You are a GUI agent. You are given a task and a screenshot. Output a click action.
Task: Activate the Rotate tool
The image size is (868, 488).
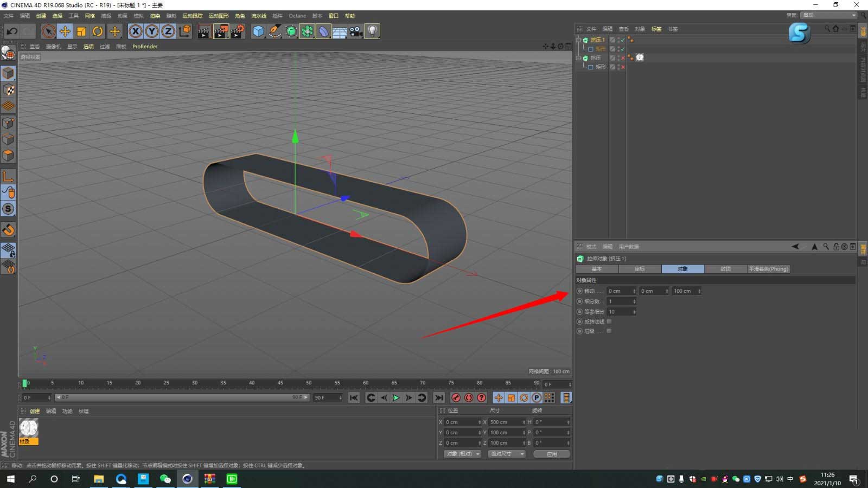[x=98, y=31]
